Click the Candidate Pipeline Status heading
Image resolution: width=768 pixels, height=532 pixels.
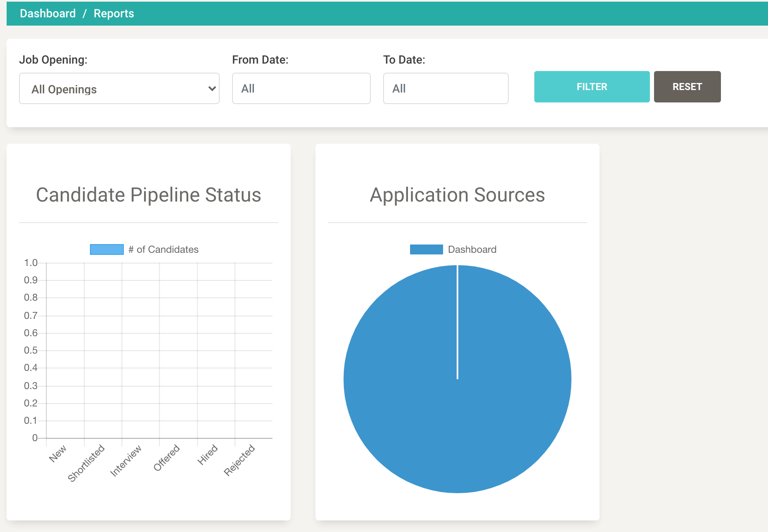tap(149, 195)
